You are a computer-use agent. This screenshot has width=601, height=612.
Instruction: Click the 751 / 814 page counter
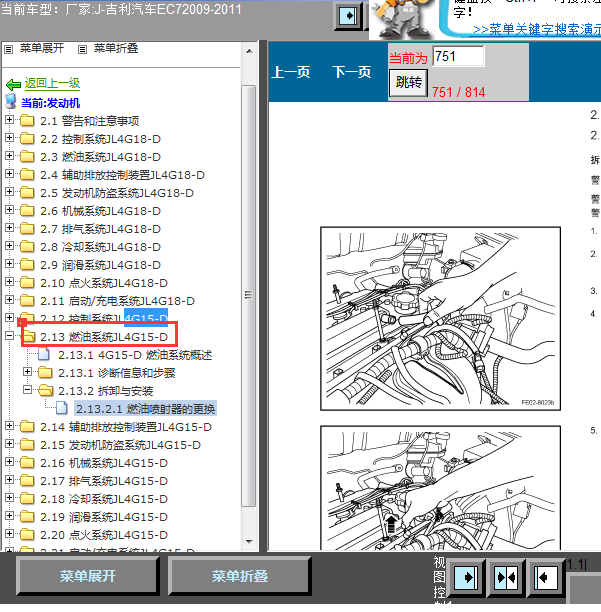(459, 92)
